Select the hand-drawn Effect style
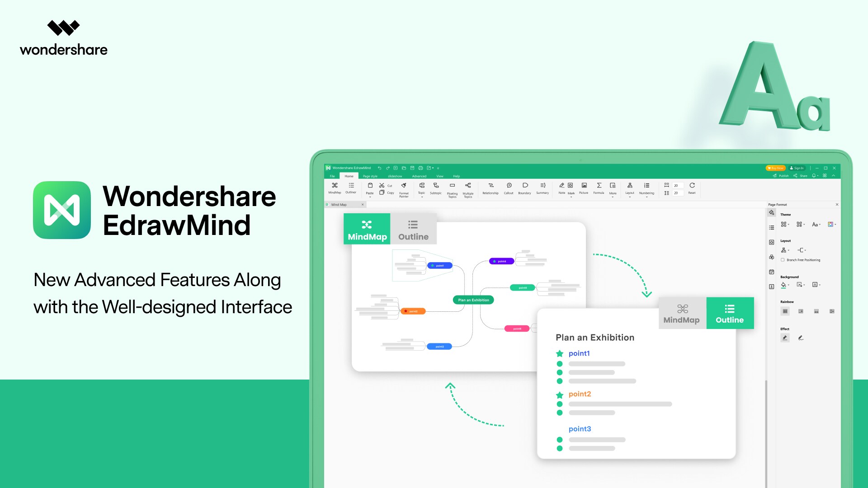Image resolution: width=868 pixels, height=488 pixels. [x=801, y=338]
